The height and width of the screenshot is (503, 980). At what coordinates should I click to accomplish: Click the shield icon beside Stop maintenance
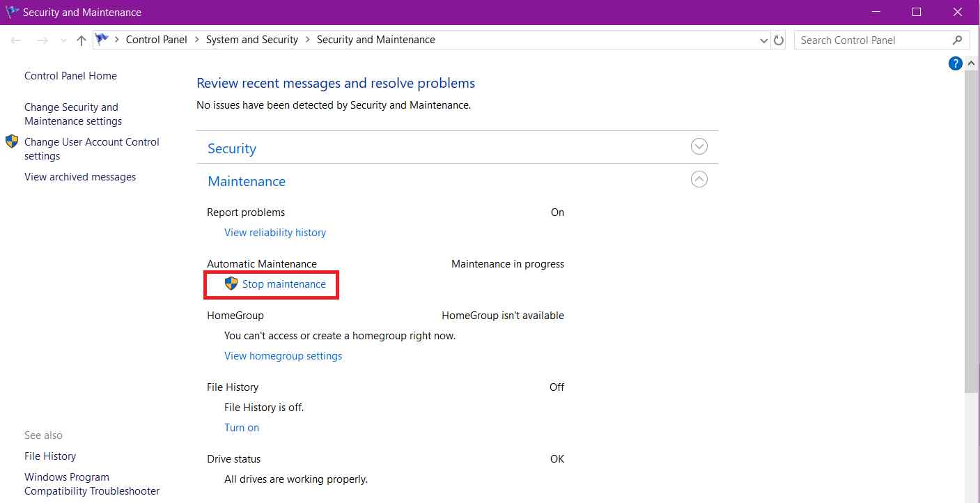click(x=231, y=284)
